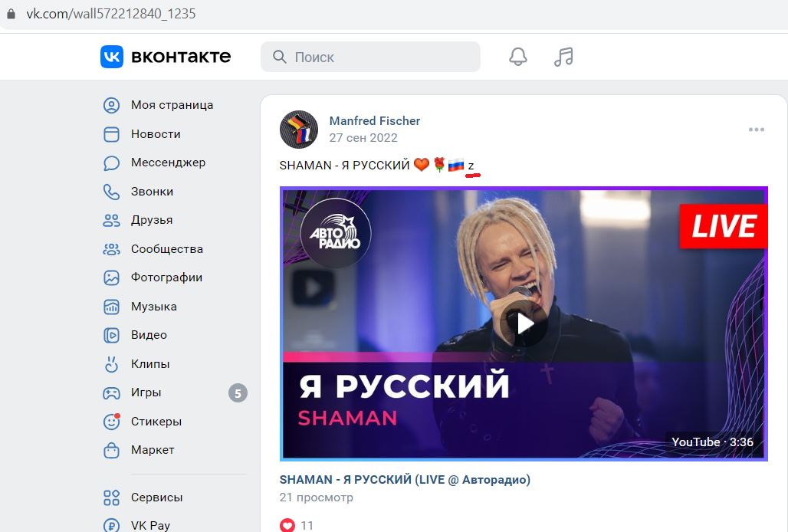Screen dimensions: 788x532
Task: Open Manfred Fischer's profile link
Action: pos(374,121)
